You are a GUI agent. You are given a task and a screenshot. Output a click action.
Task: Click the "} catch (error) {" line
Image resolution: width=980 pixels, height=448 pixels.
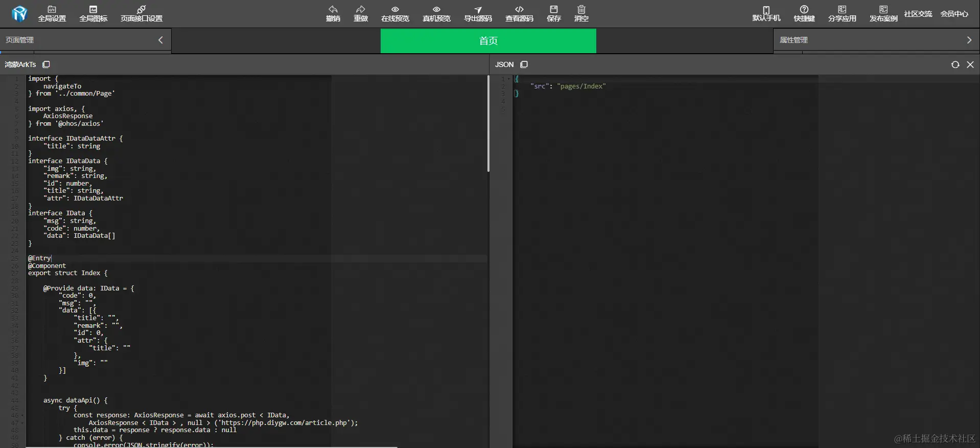[91, 438]
